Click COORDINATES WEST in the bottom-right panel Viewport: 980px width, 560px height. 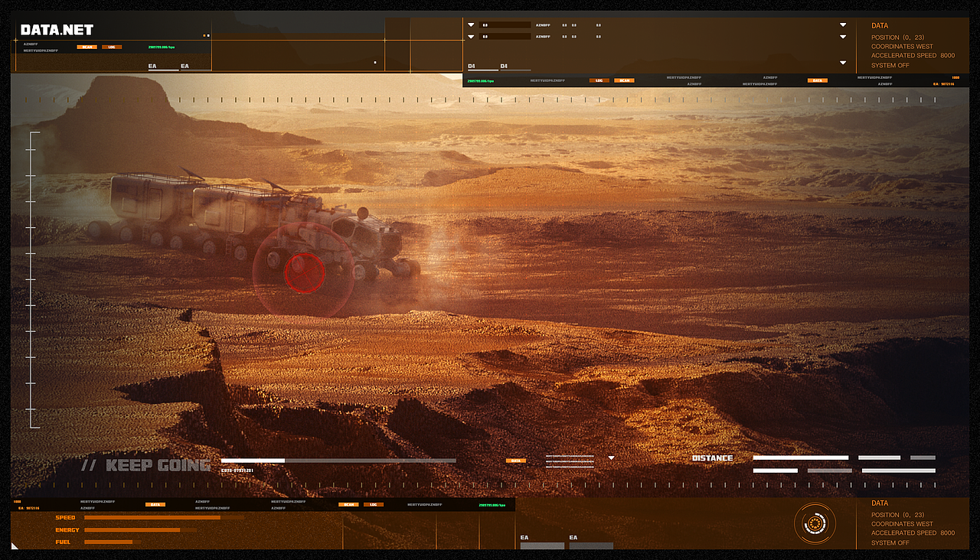[x=902, y=524]
